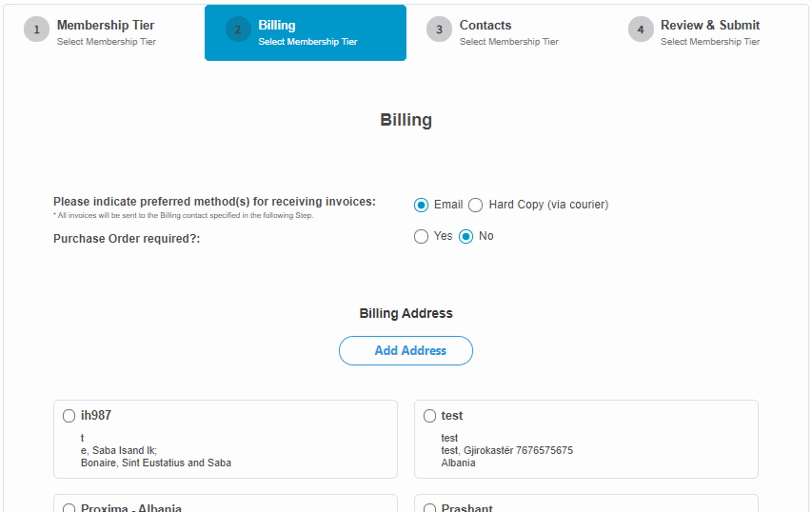Image resolution: width=812 pixels, height=512 pixels.
Task: Select the Billing step tab
Action: pyautogui.click(x=306, y=32)
